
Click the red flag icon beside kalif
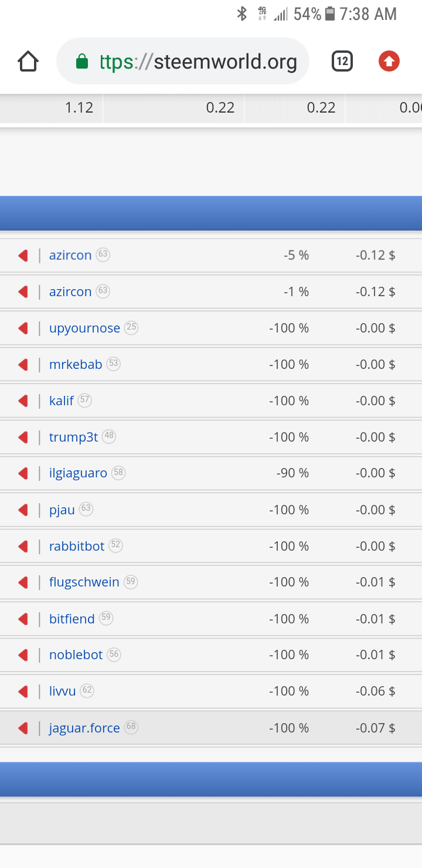[23, 401]
